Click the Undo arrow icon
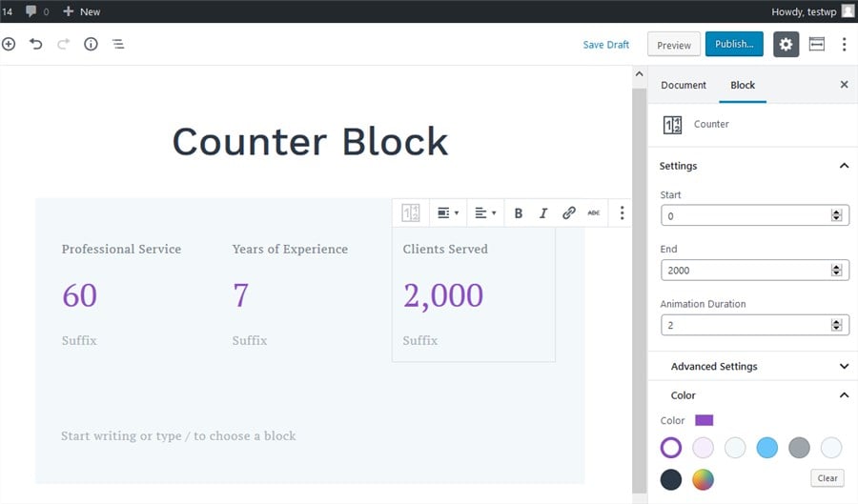 [36, 44]
